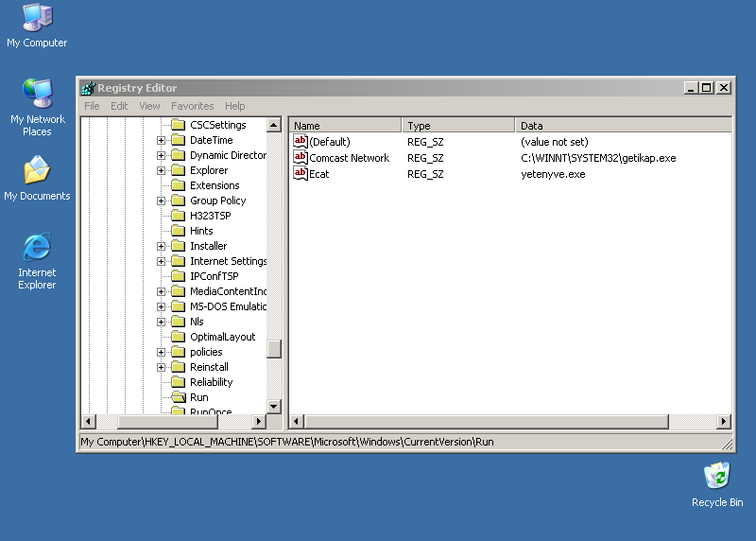
Task: Select the Comcast Network value name
Action: [349, 158]
